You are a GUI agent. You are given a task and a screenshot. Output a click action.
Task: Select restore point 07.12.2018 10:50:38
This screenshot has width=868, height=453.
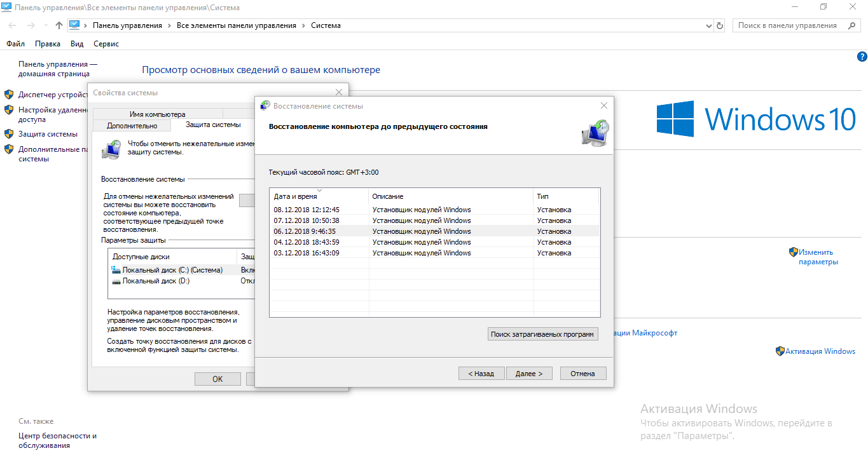click(434, 220)
